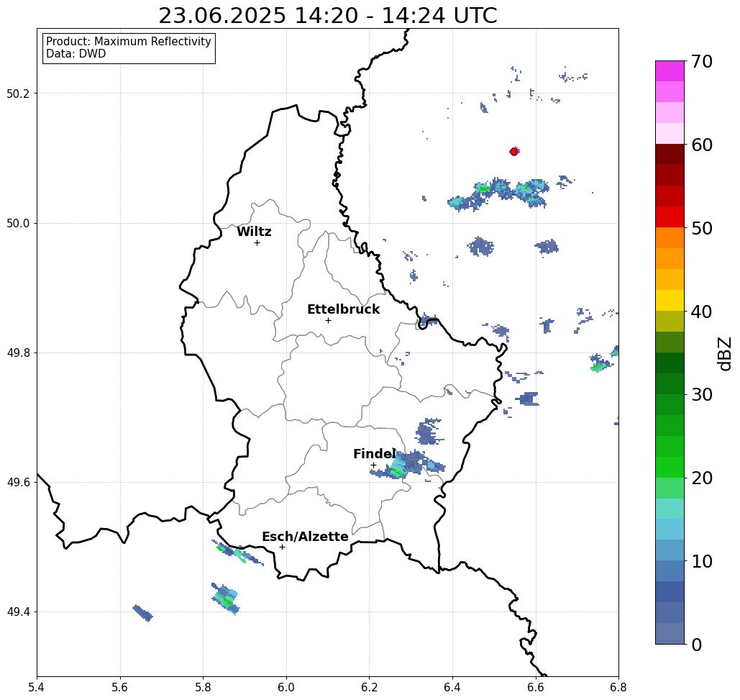Screen dimensions: 740x700
Task: Click the orange colorbar segment below 50
Action: click(x=670, y=238)
